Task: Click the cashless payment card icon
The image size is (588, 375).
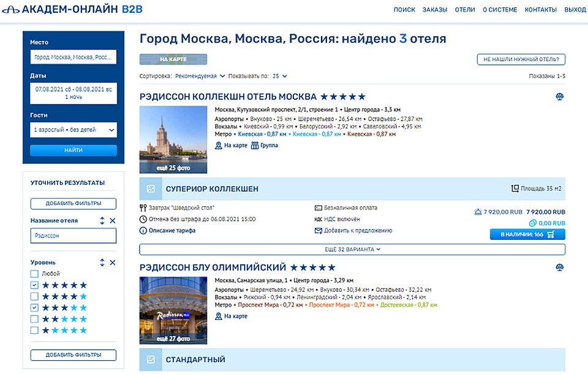Action: (318, 208)
